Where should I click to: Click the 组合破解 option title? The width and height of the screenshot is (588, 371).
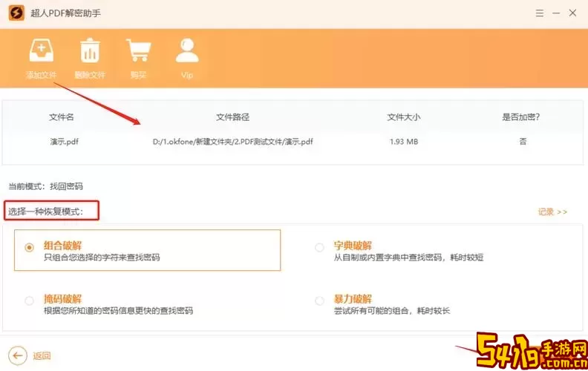(x=62, y=246)
